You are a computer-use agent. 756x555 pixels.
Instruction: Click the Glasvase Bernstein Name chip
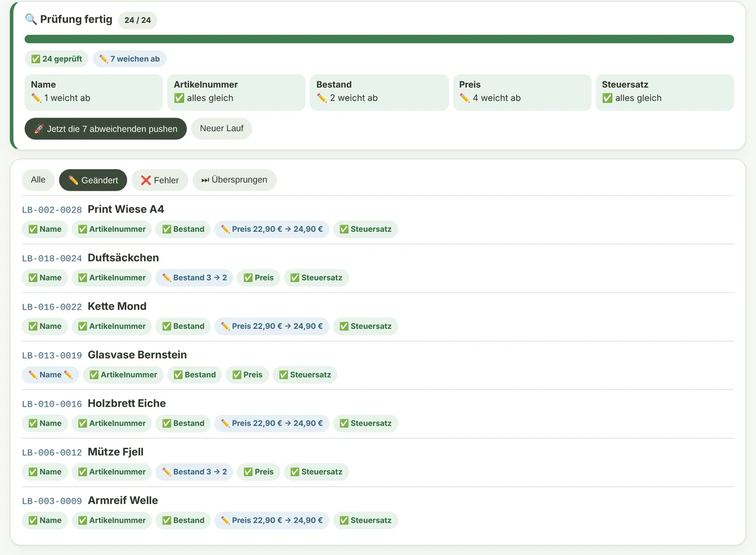click(x=50, y=375)
